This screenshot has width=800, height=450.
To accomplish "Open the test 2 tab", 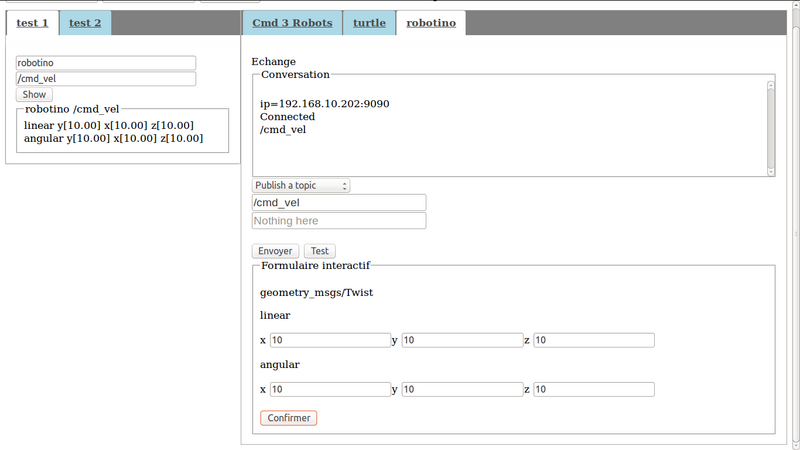I will (85, 22).
